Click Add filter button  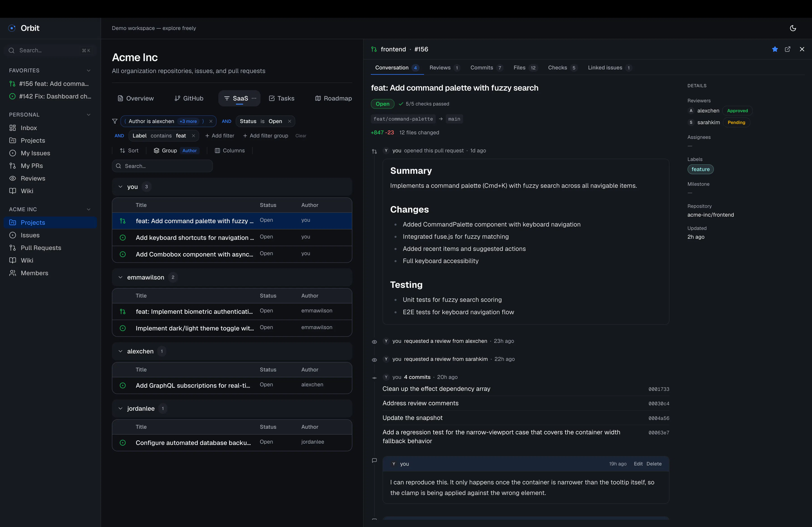click(220, 136)
